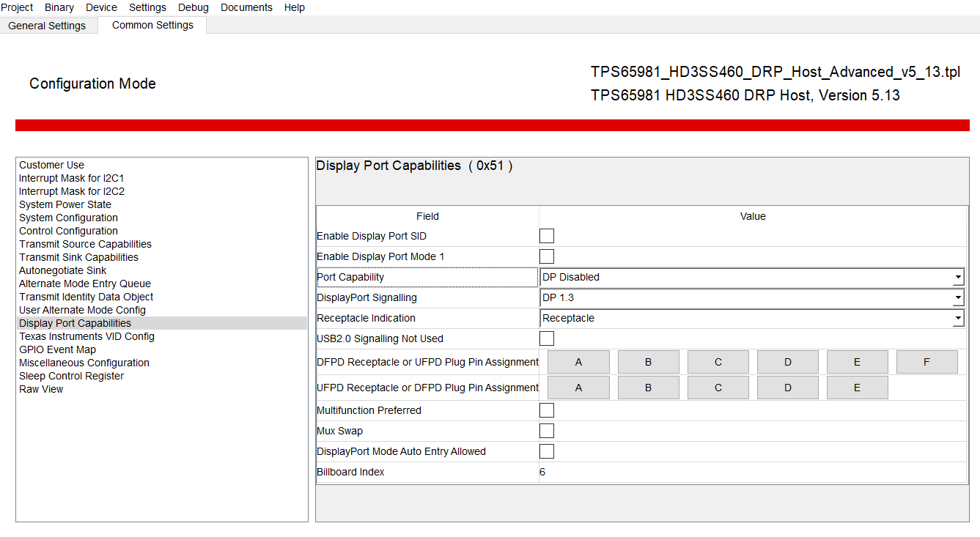Viewport: 980px width, 537px height.
Task: Open the Device menu
Action: (101, 7)
